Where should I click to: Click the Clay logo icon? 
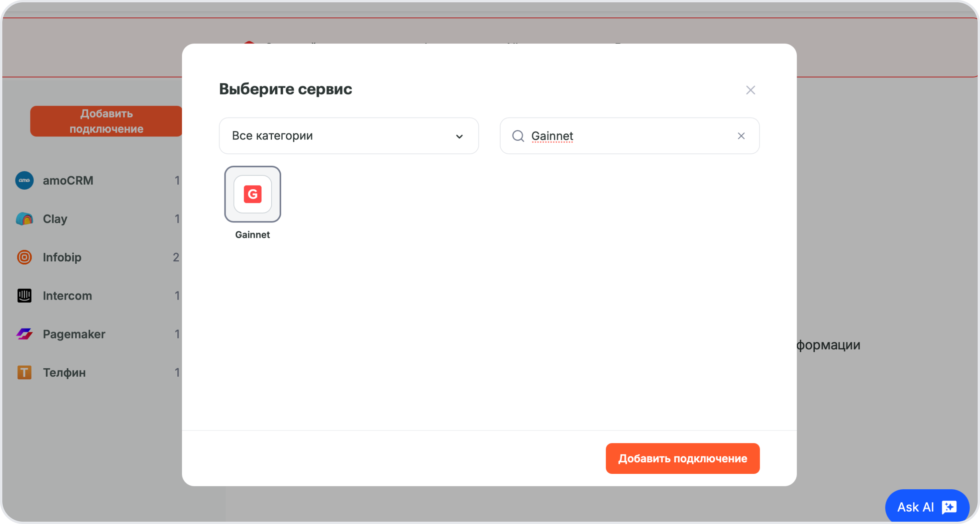24,219
